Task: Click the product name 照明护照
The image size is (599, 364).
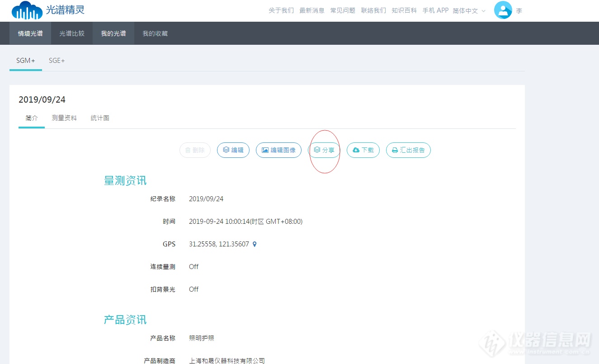Action: (202, 338)
